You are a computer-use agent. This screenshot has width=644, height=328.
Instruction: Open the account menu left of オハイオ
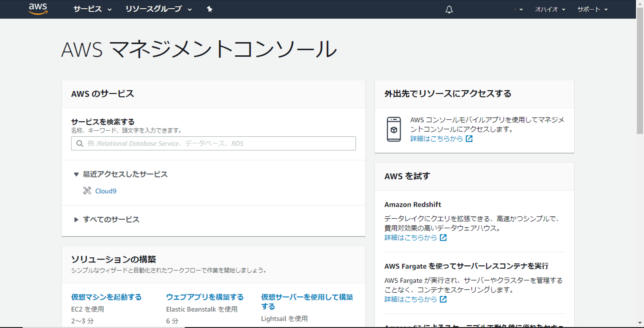(x=519, y=10)
